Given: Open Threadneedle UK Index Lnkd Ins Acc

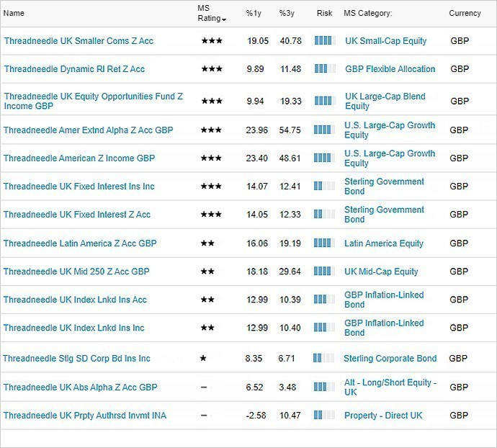Looking at the screenshot, I should (75, 300).
